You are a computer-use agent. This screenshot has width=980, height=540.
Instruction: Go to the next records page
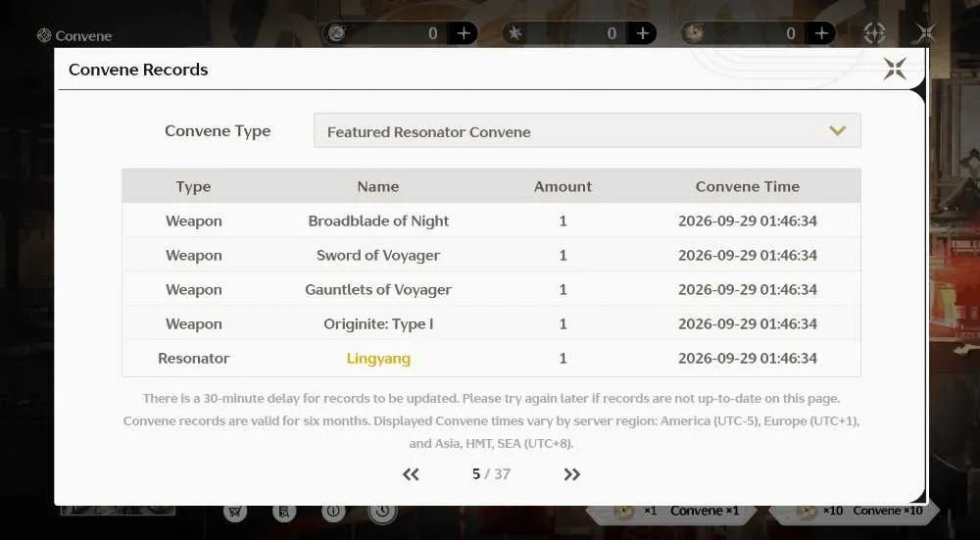point(571,474)
